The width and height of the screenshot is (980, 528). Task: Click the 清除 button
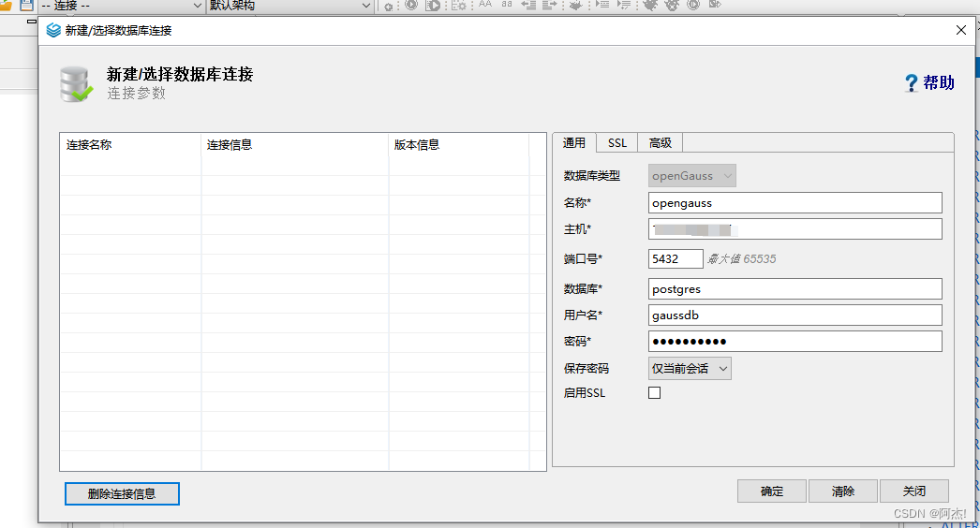pos(843,491)
